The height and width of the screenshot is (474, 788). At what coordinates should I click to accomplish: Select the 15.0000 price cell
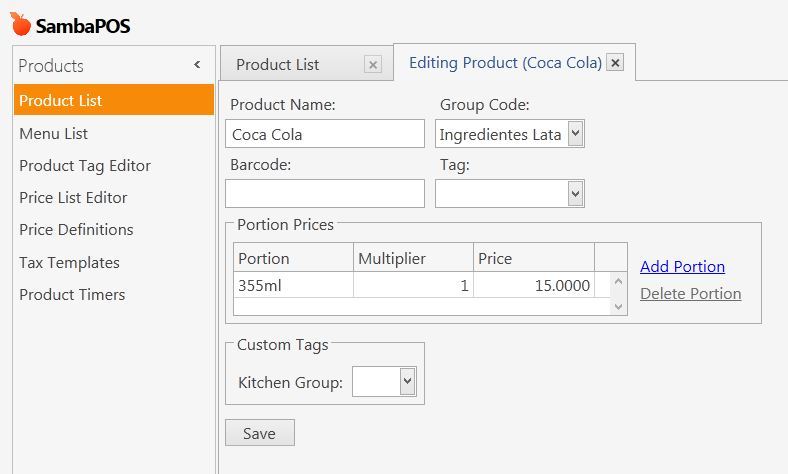coord(534,286)
